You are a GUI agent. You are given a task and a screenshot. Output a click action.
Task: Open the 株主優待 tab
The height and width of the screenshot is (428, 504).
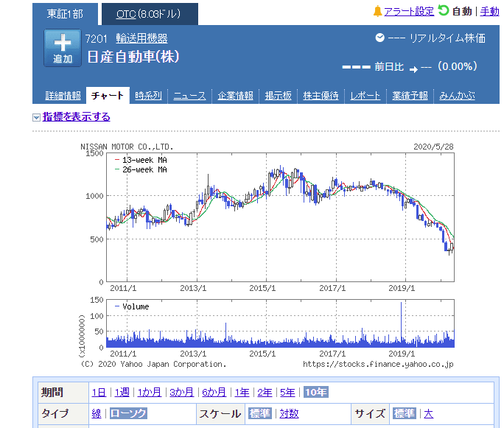pyautogui.click(x=321, y=96)
